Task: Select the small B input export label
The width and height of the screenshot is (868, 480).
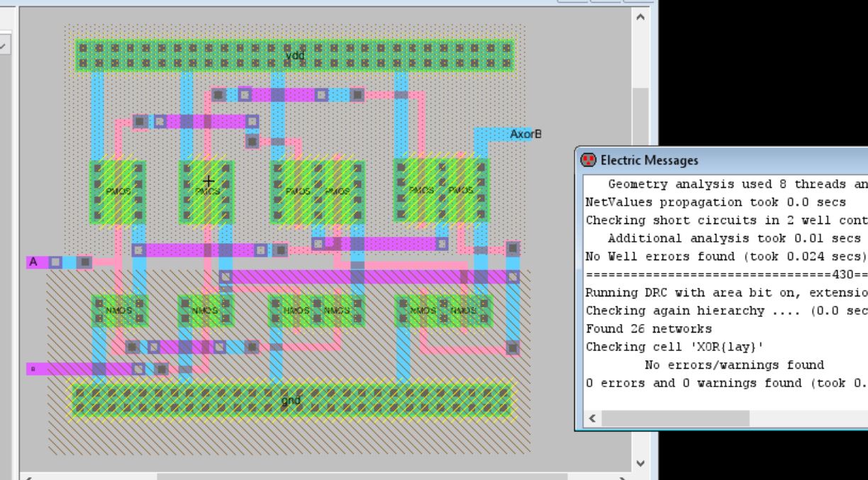Action: coord(31,369)
